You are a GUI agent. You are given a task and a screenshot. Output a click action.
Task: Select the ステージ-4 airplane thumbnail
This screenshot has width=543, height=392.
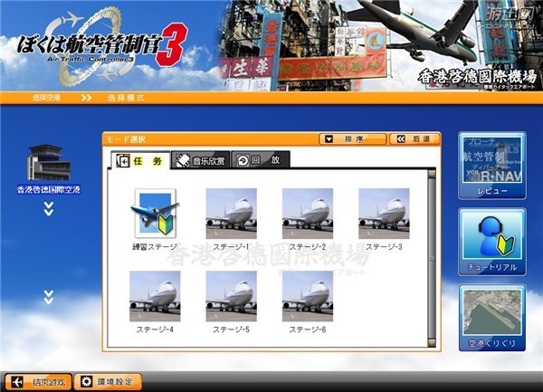tap(155, 296)
